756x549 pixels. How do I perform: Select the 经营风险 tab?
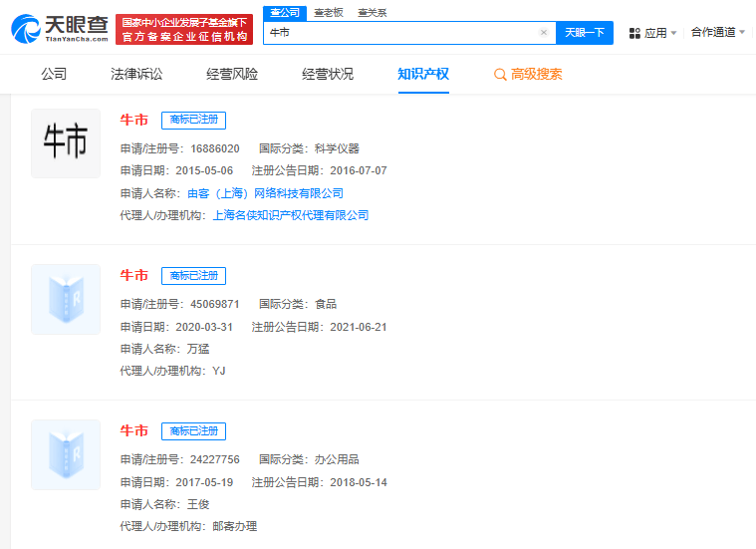coord(232,74)
